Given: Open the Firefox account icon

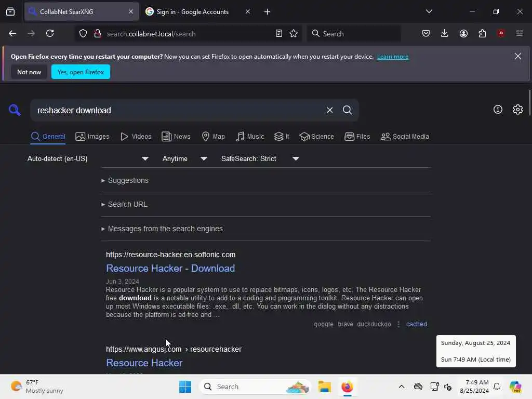Looking at the screenshot, I should click(x=463, y=33).
